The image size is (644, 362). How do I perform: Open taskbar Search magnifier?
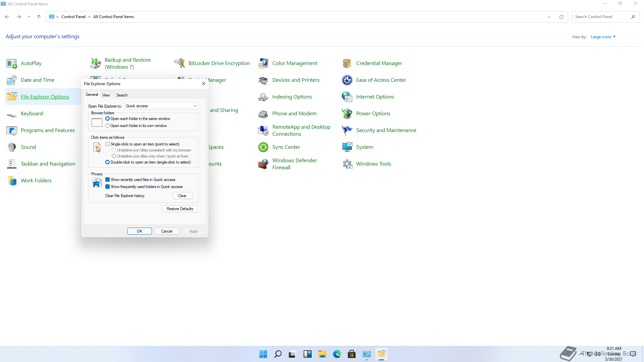point(278,354)
